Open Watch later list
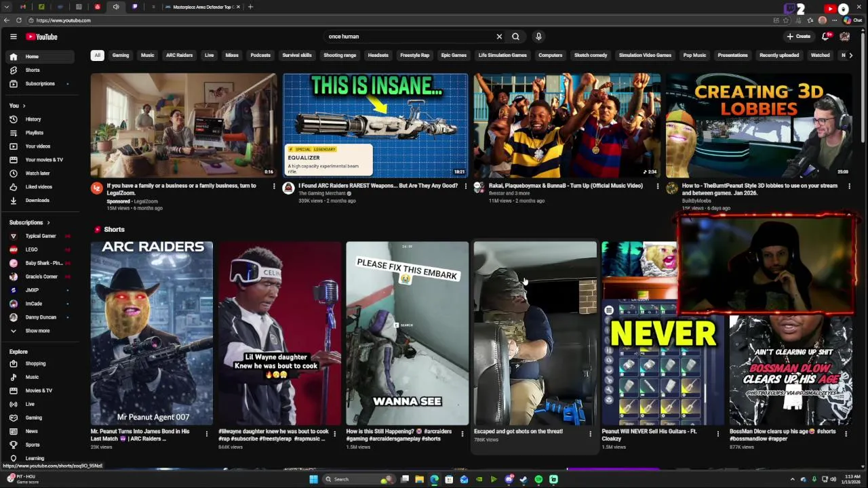The image size is (868, 488). pyautogui.click(x=41, y=174)
